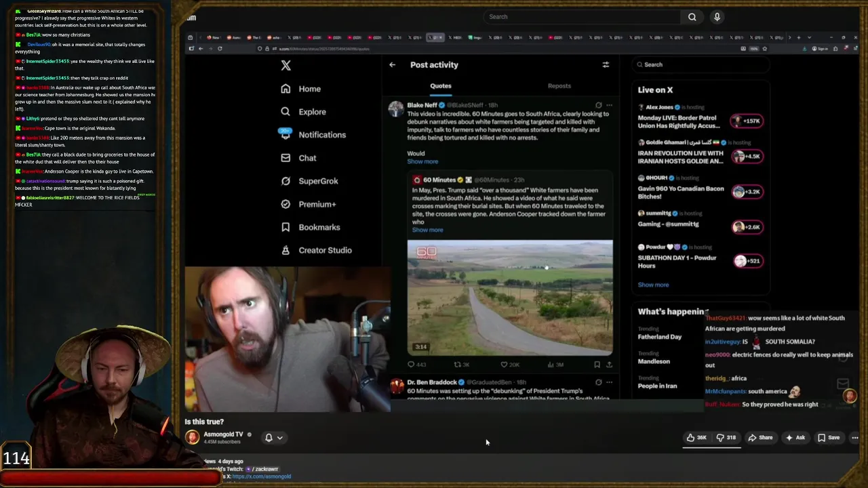This screenshot has width=868, height=488.
Task: Click the browser reload button in the video
Action: (x=220, y=49)
